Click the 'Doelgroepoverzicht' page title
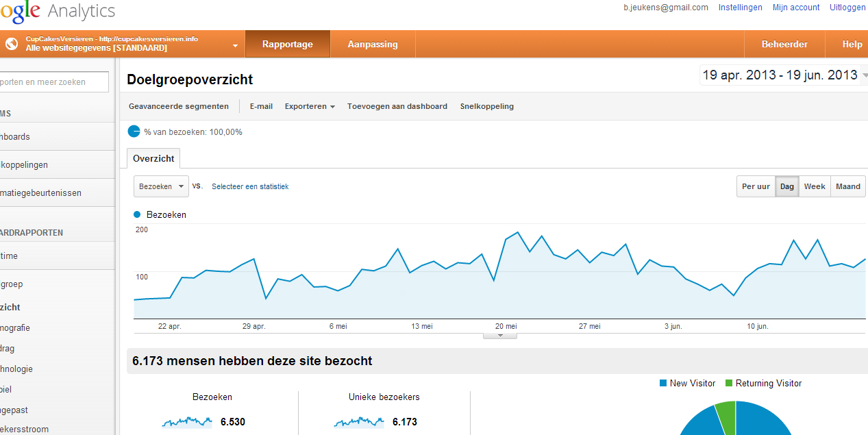 pyautogui.click(x=190, y=79)
